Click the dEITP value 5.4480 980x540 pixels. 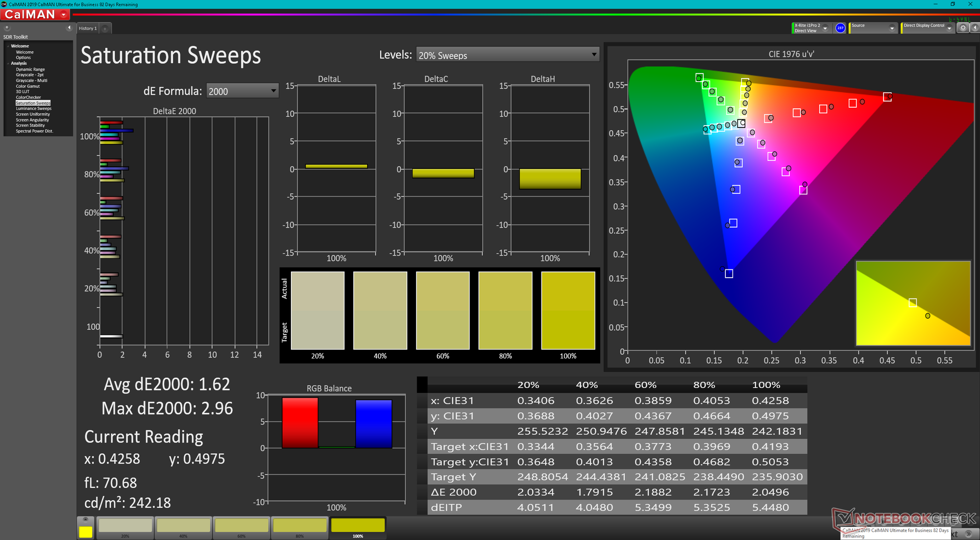click(770, 508)
